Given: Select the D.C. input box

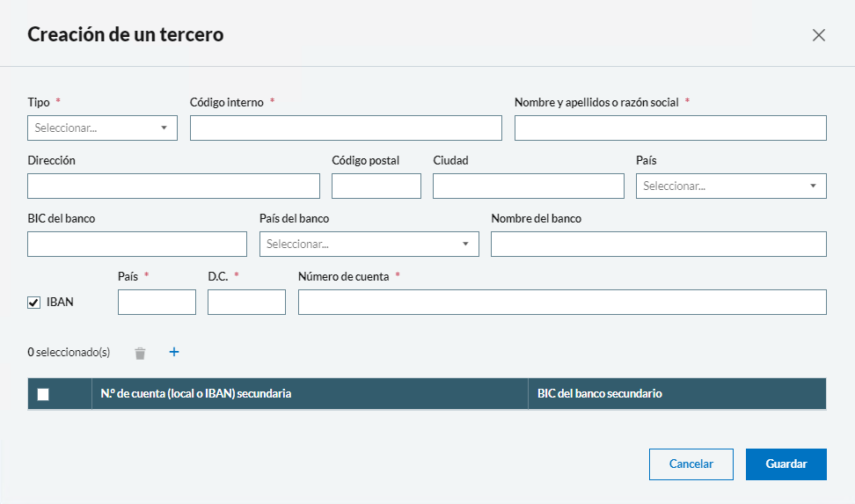Looking at the screenshot, I should pyautogui.click(x=246, y=302).
